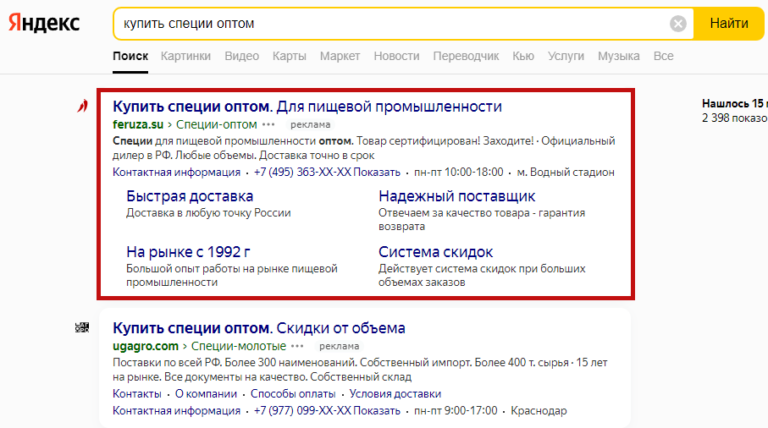Viewport: 768px width, 428px height.
Task: Click the 'Доставка в любую точку России' description
Action: pyautogui.click(x=209, y=213)
